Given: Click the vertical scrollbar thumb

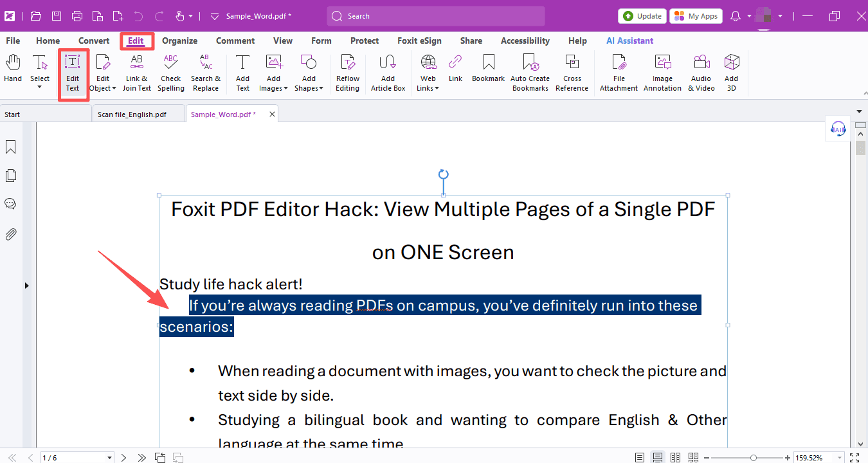Looking at the screenshot, I should 860,148.
